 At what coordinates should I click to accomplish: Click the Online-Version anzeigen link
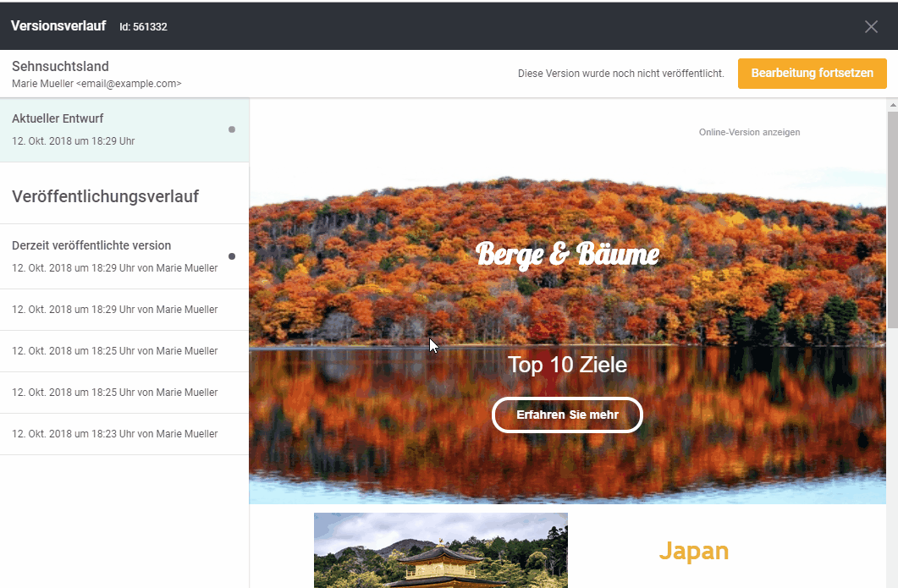(749, 132)
